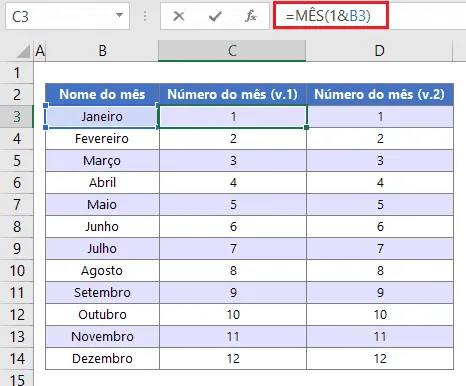Select column B header
Screen dimensions: 466x386
102,51
